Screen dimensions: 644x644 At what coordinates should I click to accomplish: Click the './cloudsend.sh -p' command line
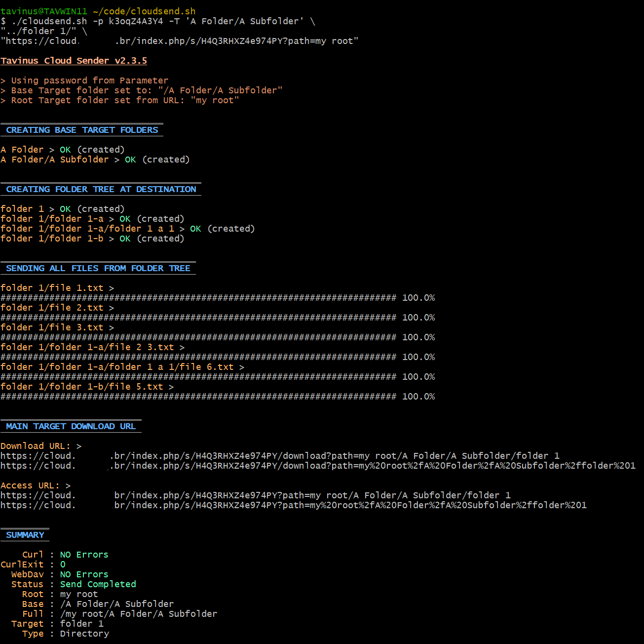pos(158,21)
